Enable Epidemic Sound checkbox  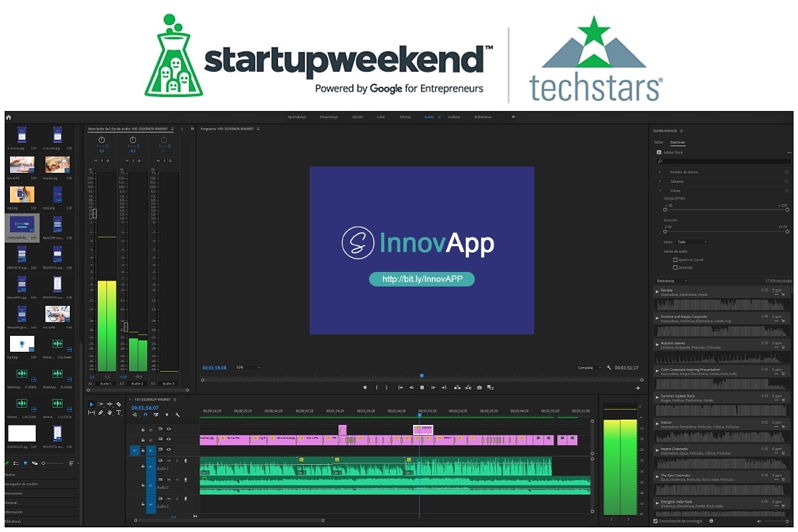(675, 260)
